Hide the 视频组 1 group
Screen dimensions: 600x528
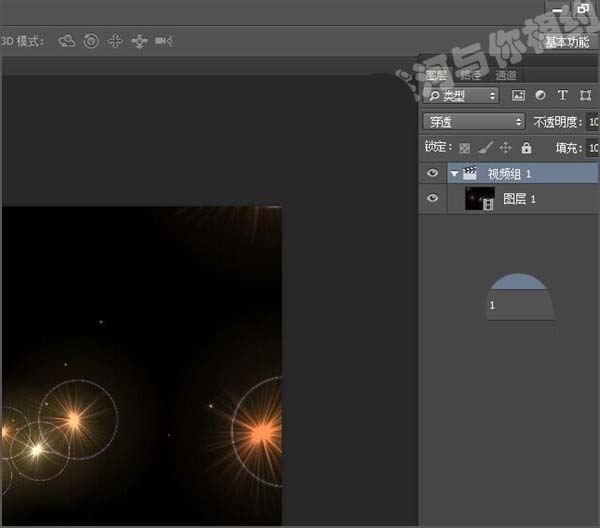tap(432, 174)
